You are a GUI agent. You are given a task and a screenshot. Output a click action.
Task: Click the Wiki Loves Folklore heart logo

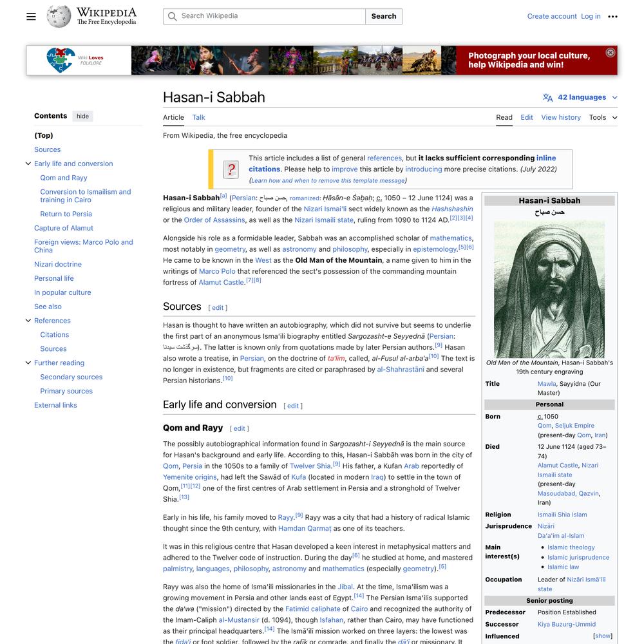61,60
